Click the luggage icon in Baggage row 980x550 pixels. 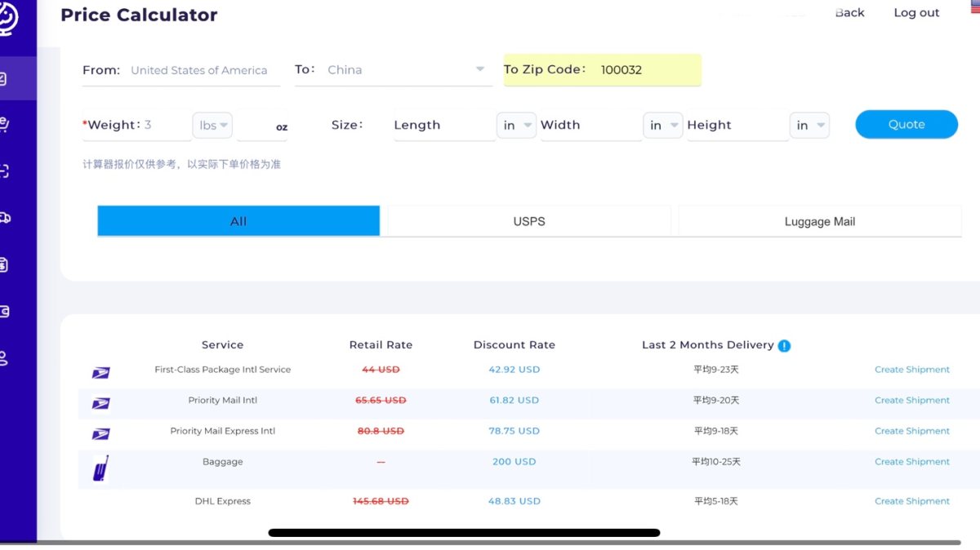[x=100, y=468]
